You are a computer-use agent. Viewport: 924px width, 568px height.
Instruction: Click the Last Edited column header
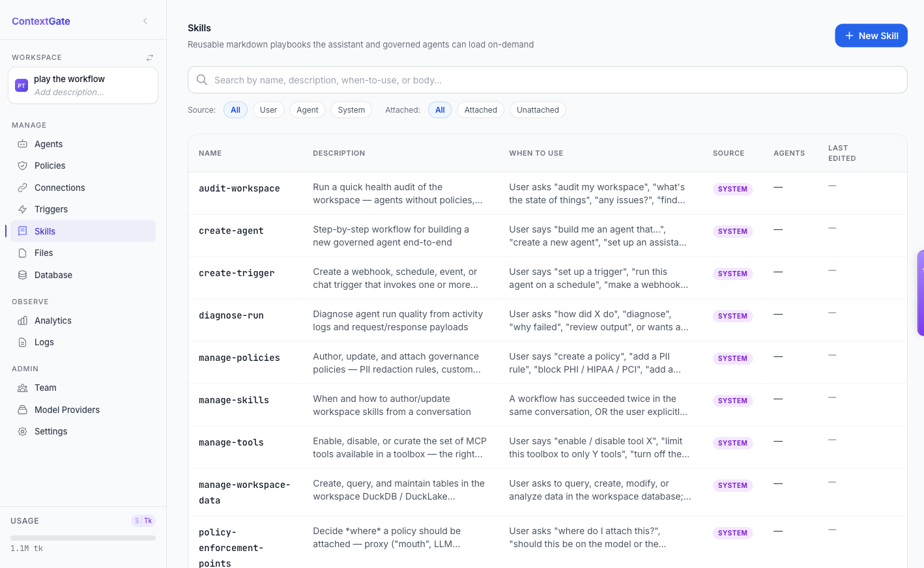coord(842,153)
